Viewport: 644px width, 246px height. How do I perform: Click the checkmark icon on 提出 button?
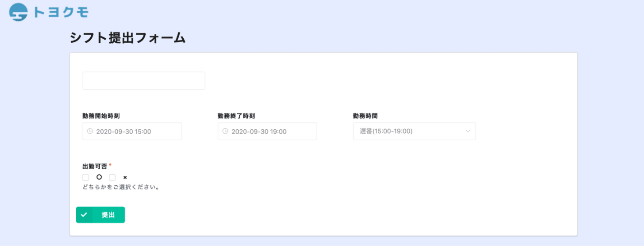pos(84,215)
